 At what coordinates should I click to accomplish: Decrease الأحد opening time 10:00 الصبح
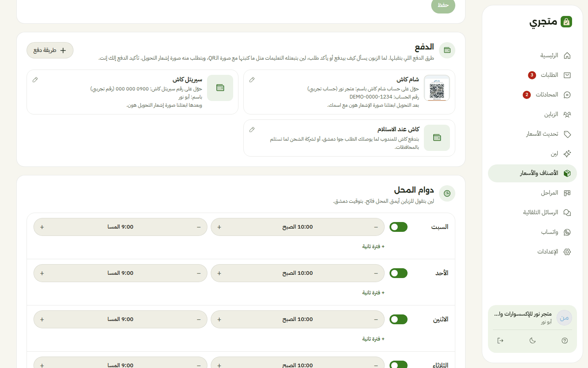point(376,273)
